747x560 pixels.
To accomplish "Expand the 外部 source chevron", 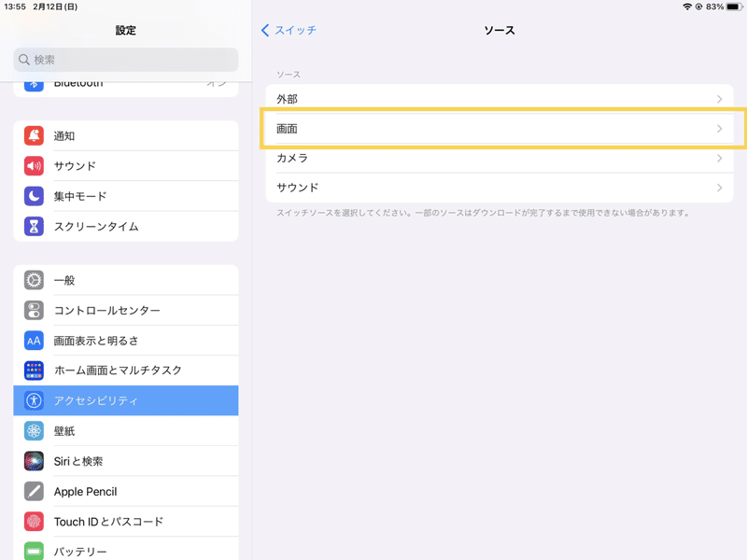I will (719, 99).
